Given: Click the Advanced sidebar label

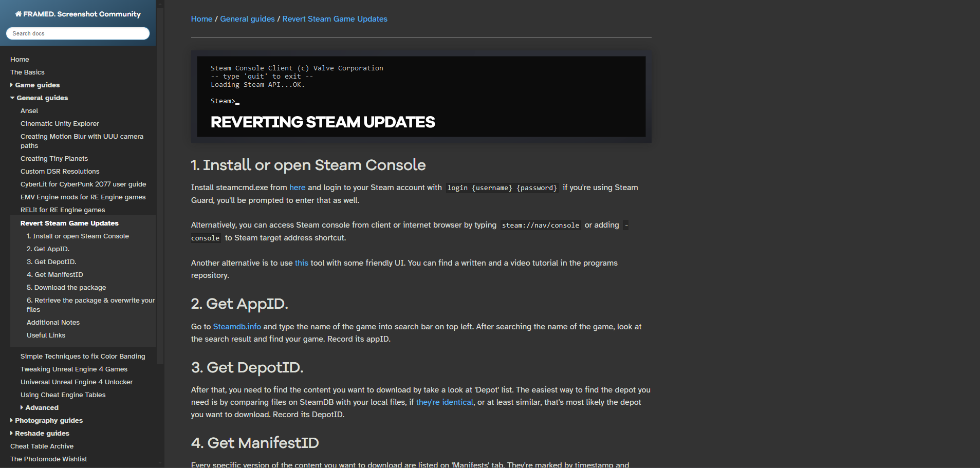Looking at the screenshot, I should click(x=42, y=408).
